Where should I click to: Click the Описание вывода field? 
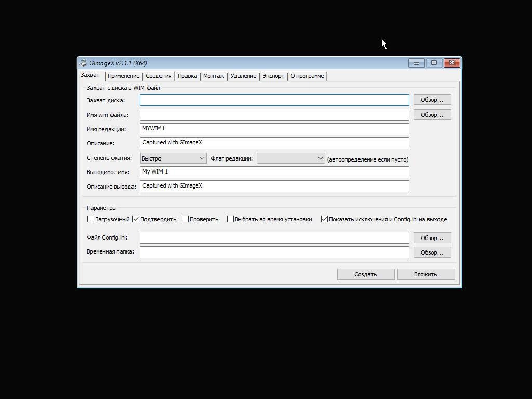click(x=274, y=187)
